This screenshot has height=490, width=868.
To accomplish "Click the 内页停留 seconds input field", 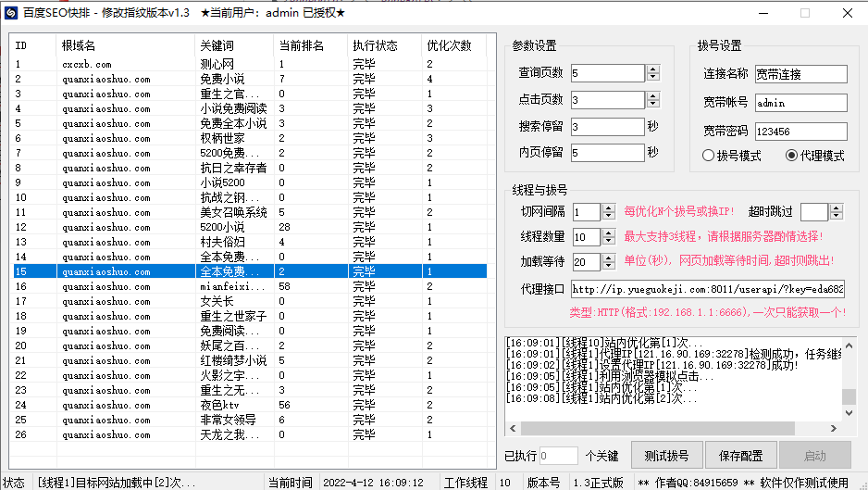I will (x=608, y=153).
